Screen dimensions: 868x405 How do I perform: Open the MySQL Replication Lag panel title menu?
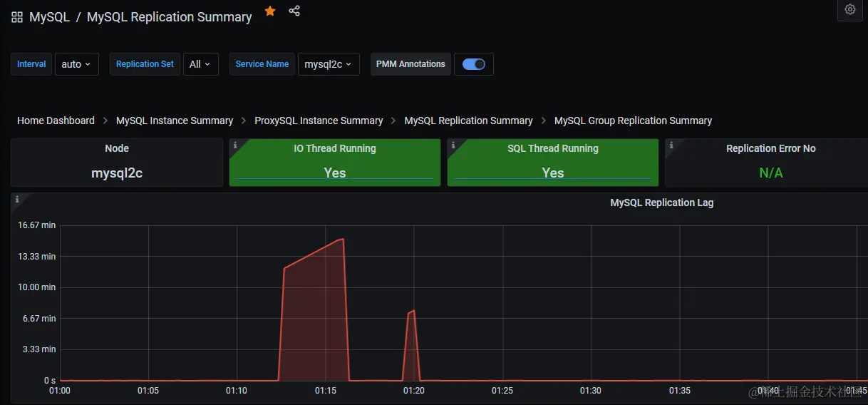coord(661,202)
